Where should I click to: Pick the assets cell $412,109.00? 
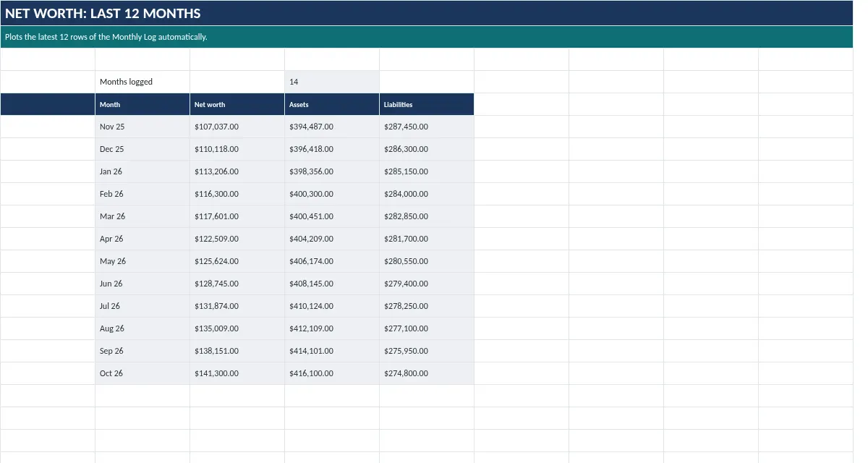pyautogui.click(x=332, y=328)
